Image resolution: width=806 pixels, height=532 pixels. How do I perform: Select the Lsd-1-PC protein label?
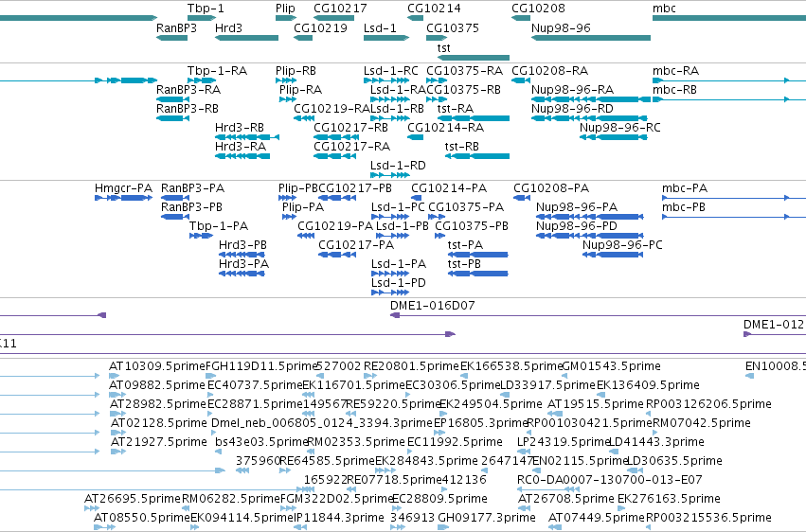(x=398, y=207)
